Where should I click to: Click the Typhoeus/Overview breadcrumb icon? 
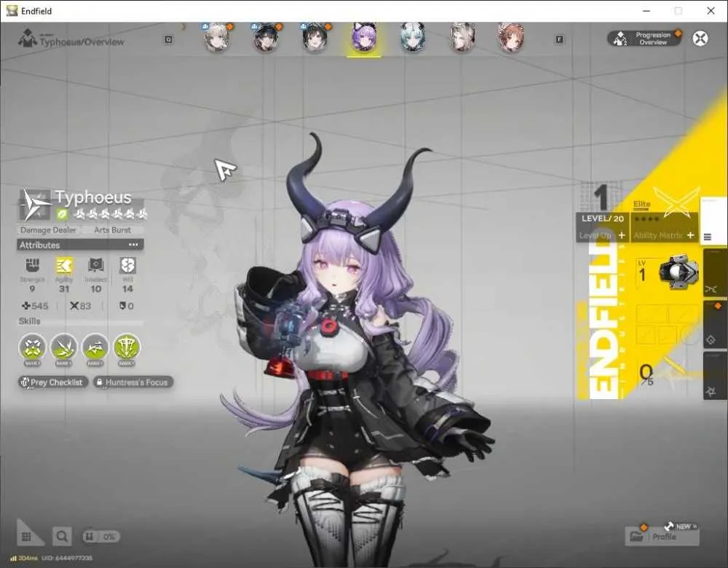[28, 38]
